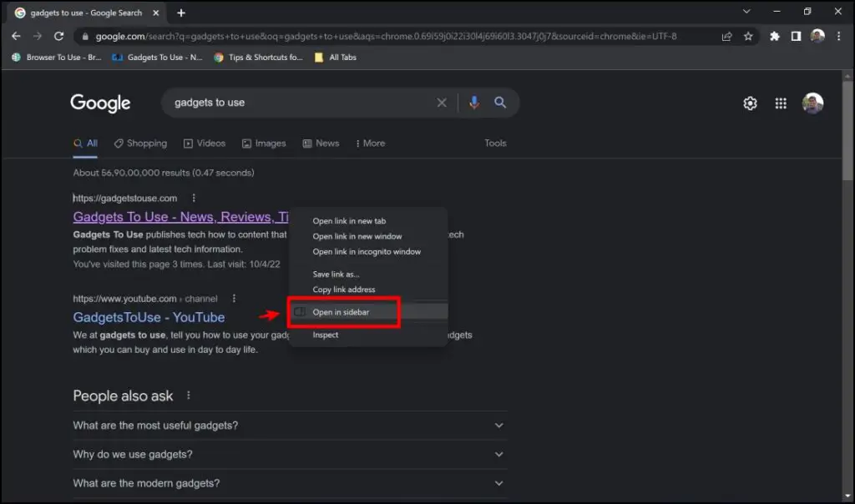855x504 pixels.
Task: Click the reload page icon
Action: pos(58,36)
